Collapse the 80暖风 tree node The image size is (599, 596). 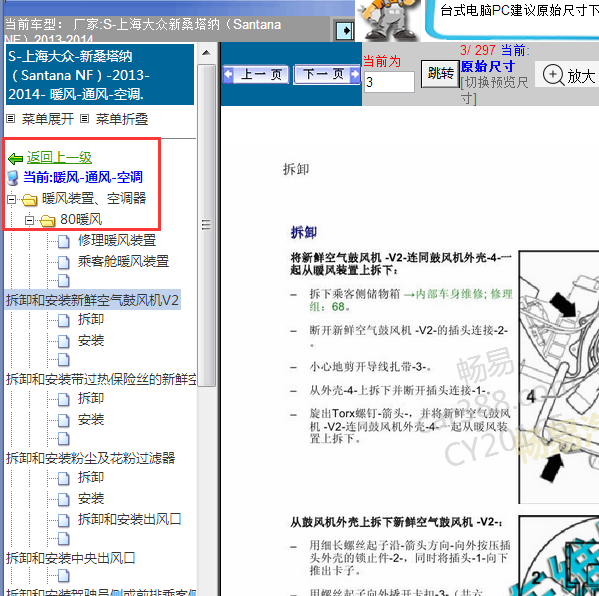[29, 220]
